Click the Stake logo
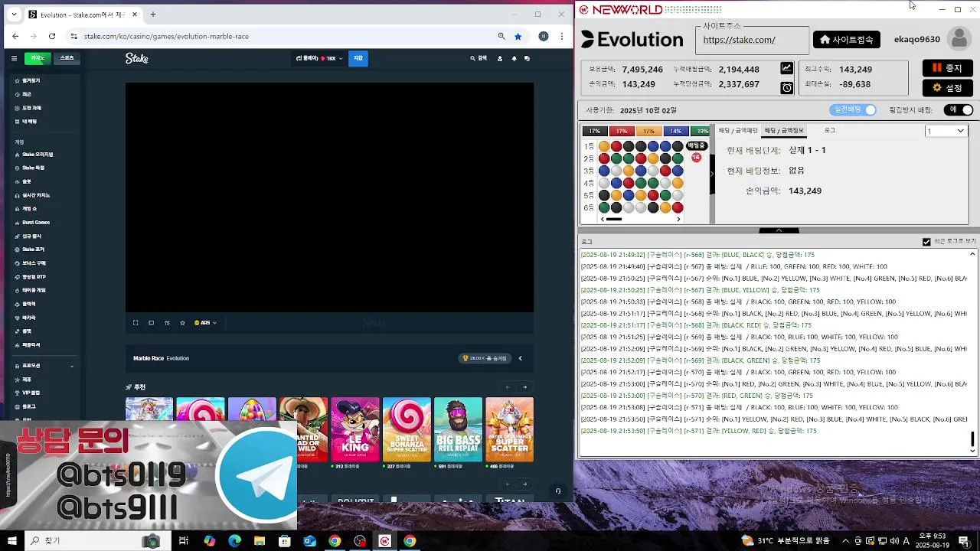980x551 pixels. click(x=137, y=58)
